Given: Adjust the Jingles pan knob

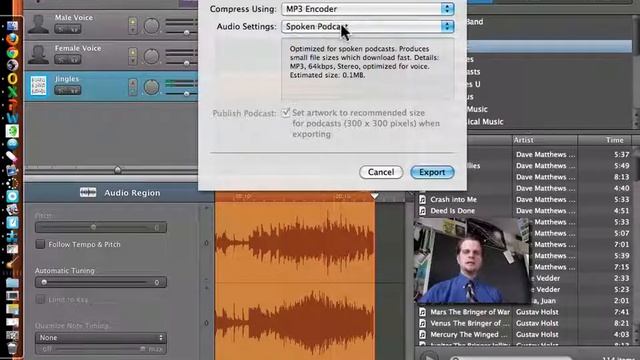Looking at the screenshot, I should pos(151,87).
